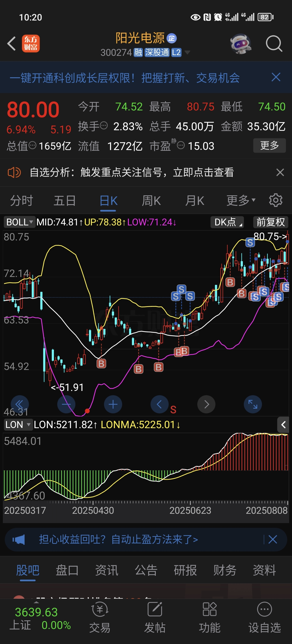Tap the 阳光电源 stock title
The height and width of the screenshot is (644, 292).
click(x=140, y=38)
